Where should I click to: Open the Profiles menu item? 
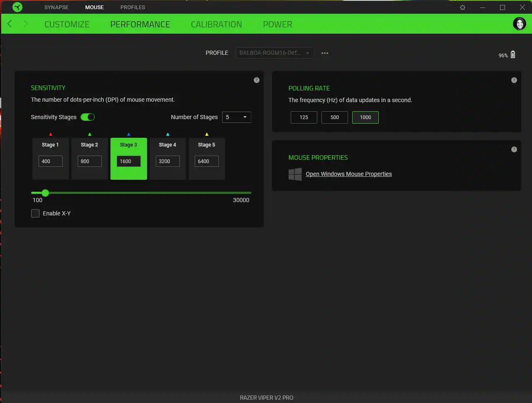point(133,7)
